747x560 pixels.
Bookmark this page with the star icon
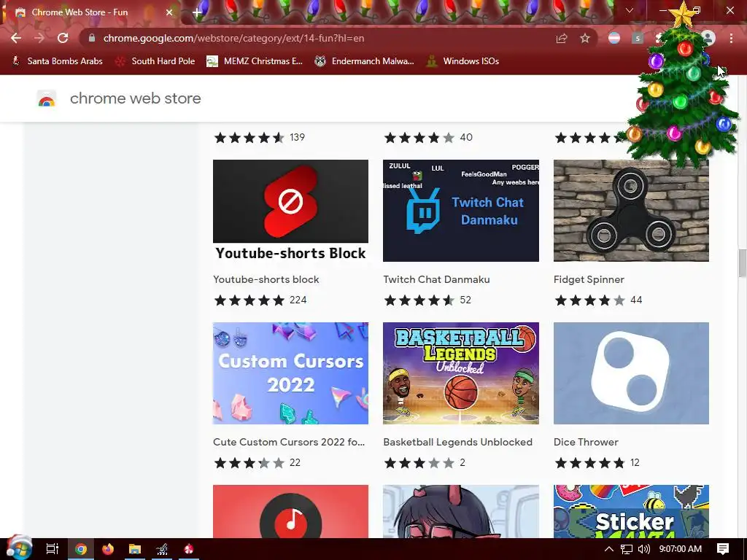(x=585, y=38)
